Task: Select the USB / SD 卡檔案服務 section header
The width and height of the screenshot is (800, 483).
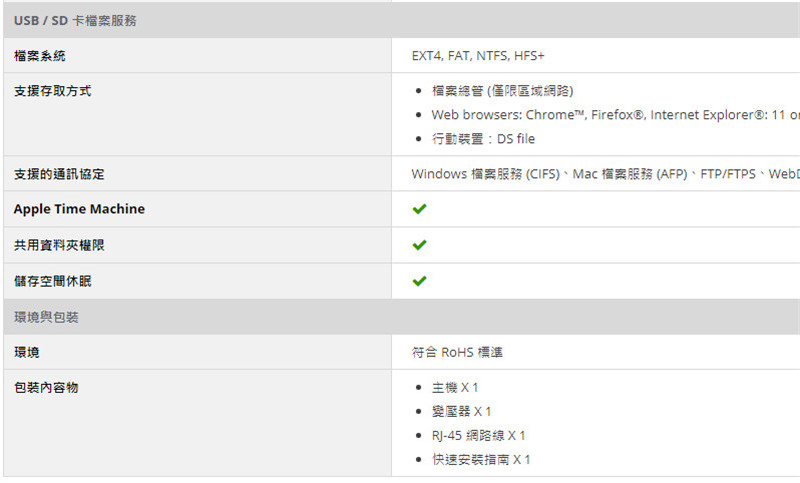Action: pyautogui.click(x=402, y=20)
